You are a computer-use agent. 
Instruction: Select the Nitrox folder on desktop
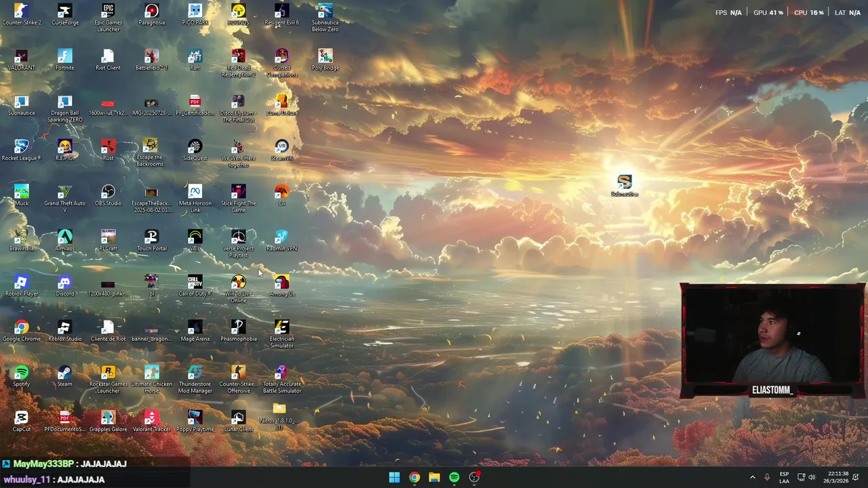[x=279, y=416]
